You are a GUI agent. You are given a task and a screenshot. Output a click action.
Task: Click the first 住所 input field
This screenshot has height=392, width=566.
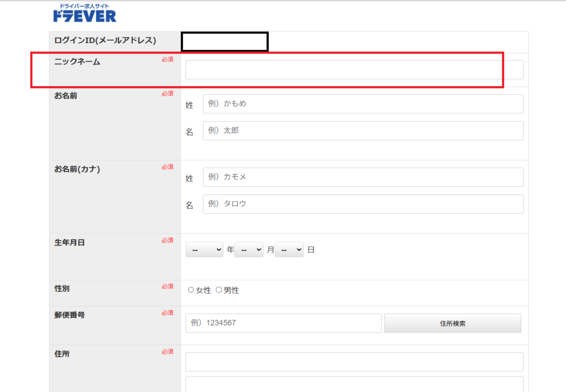(x=354, y=362)
